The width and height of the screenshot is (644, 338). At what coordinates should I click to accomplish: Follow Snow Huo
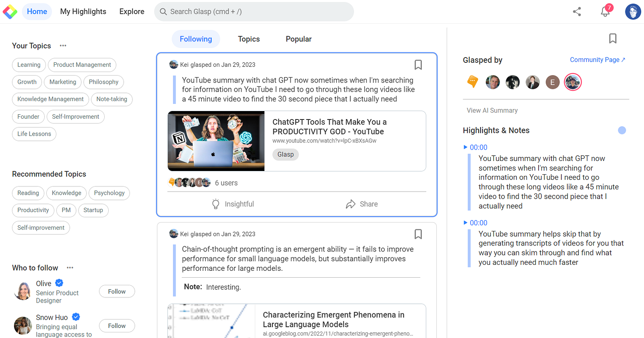117,326
